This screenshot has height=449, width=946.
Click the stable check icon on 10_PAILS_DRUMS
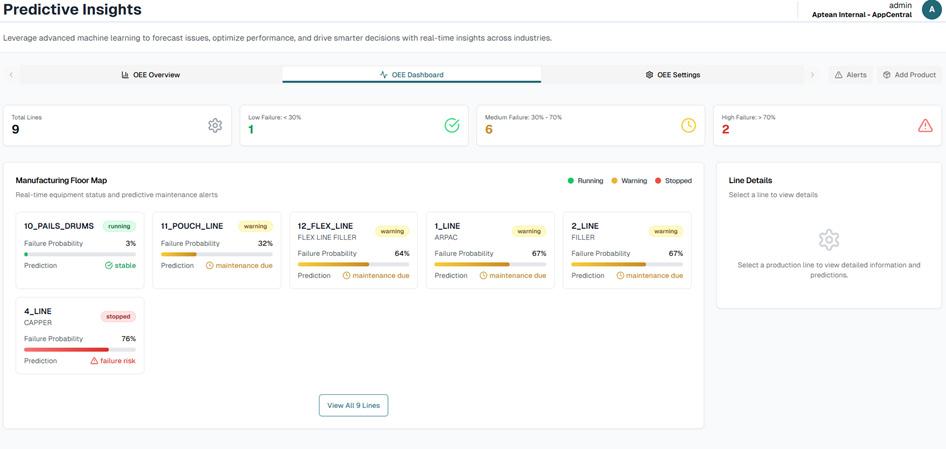pos(109,266)
